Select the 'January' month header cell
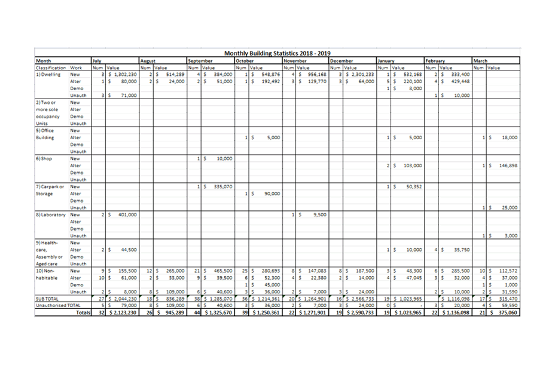Screen dimensions: 555x392 click(x=400, y=61)
